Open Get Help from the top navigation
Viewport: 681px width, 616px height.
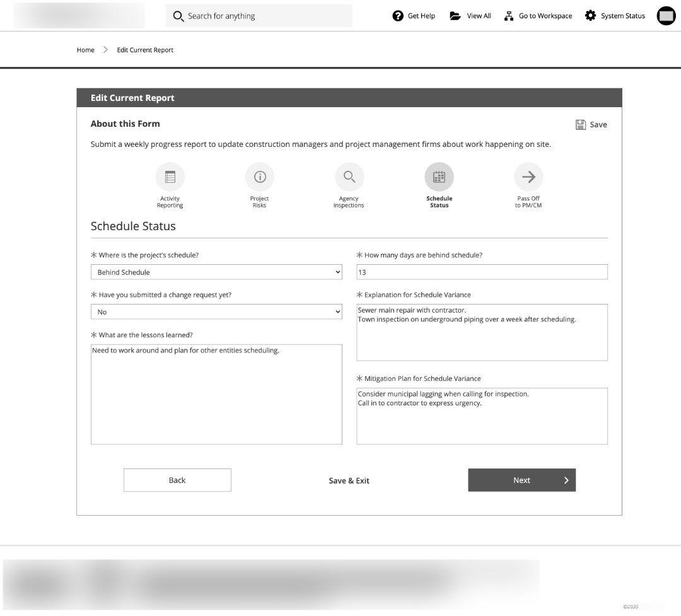413,16
